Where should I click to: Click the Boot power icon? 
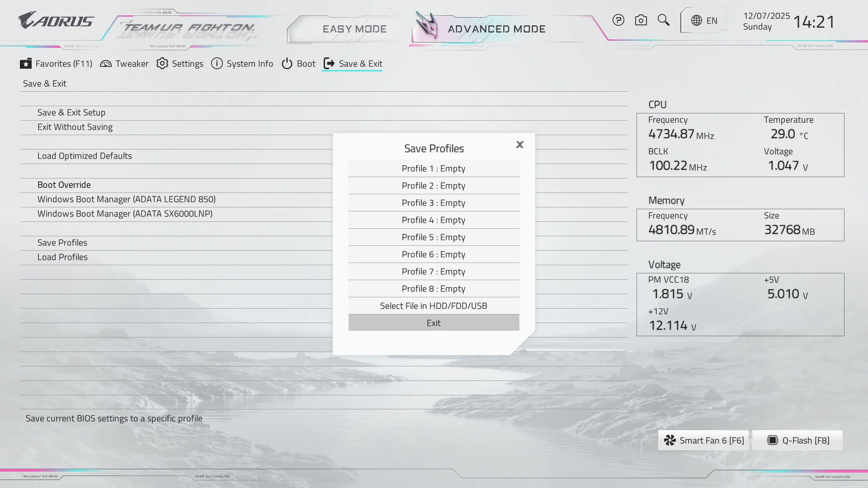coord(287,64)
